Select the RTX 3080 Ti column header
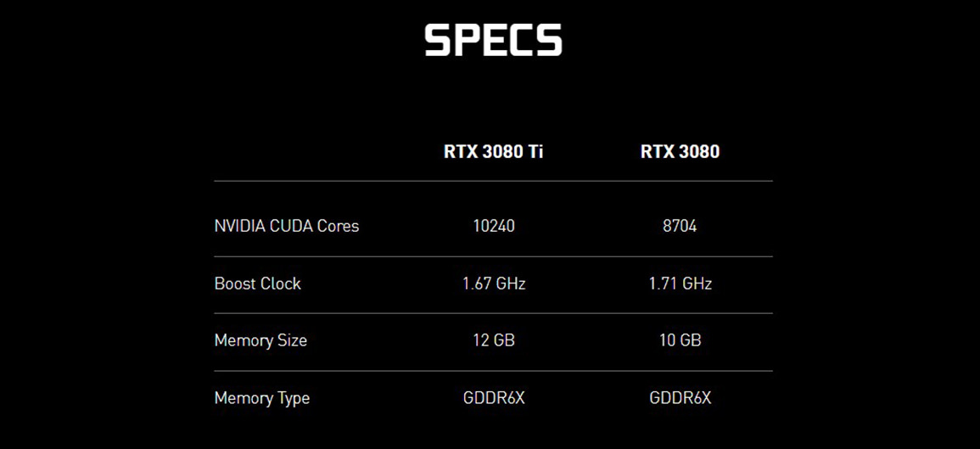980x449 pixels. click(494, 151)
